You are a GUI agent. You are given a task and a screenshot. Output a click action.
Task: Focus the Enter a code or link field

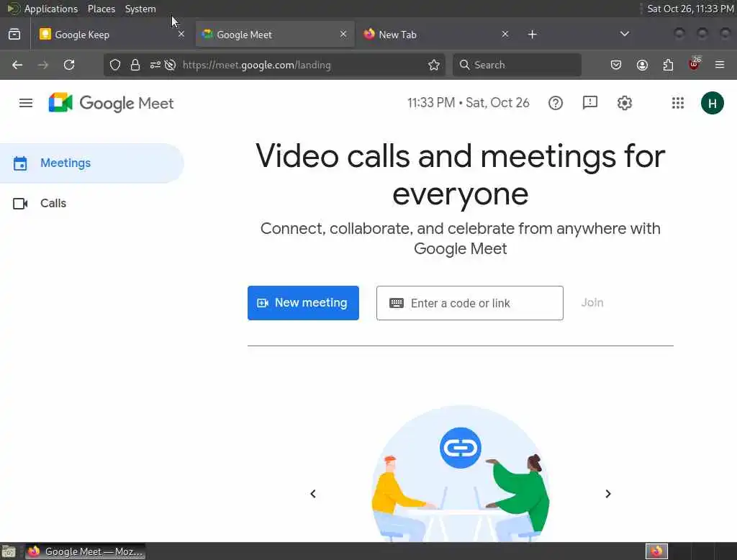tap(469, 303)
